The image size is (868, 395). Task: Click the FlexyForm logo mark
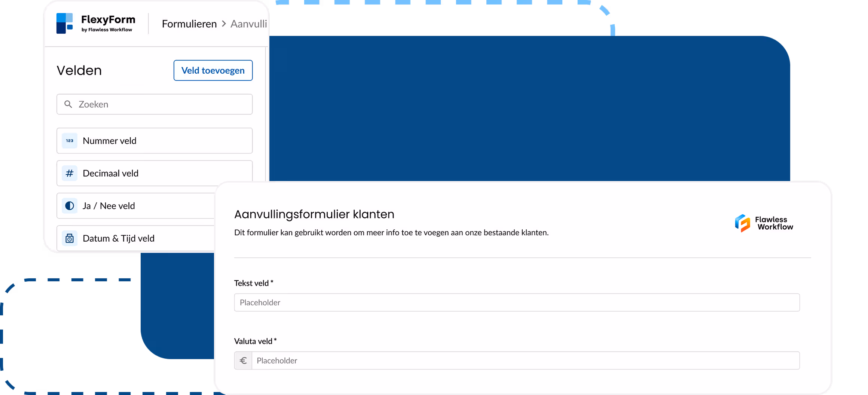(x=65, y=22)
